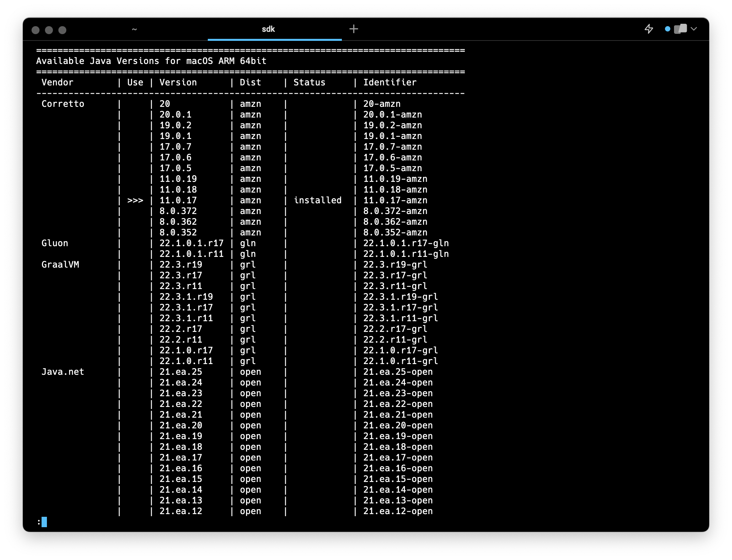
Task: Click the zoom window traffic light
Action: 62,30
